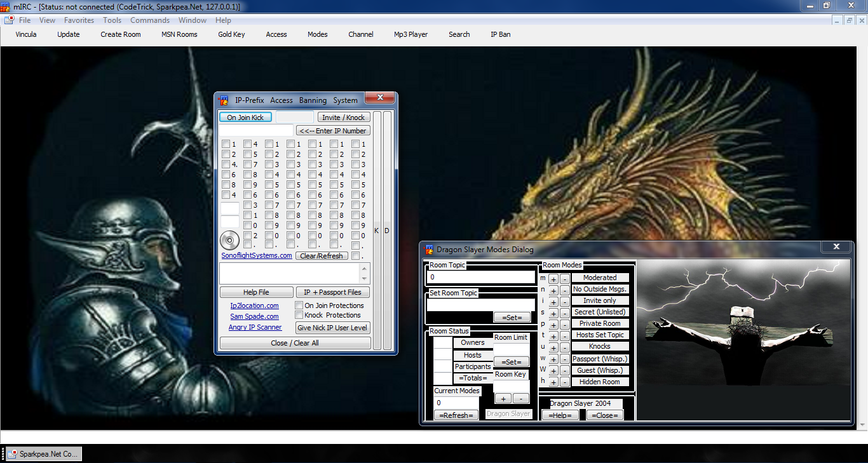Click the - button under Room Key
Viewport: 868px width, 463px height.
pos(520,398)
